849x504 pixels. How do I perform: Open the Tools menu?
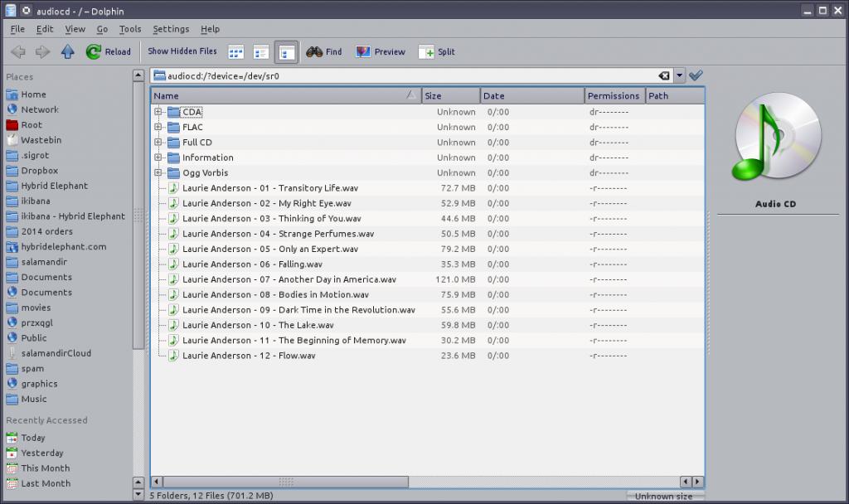click(x=130, y=29)
